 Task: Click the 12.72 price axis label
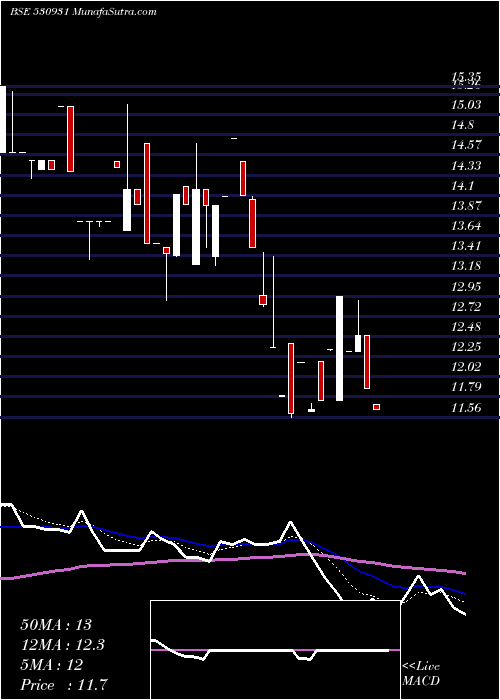point(466,307)
